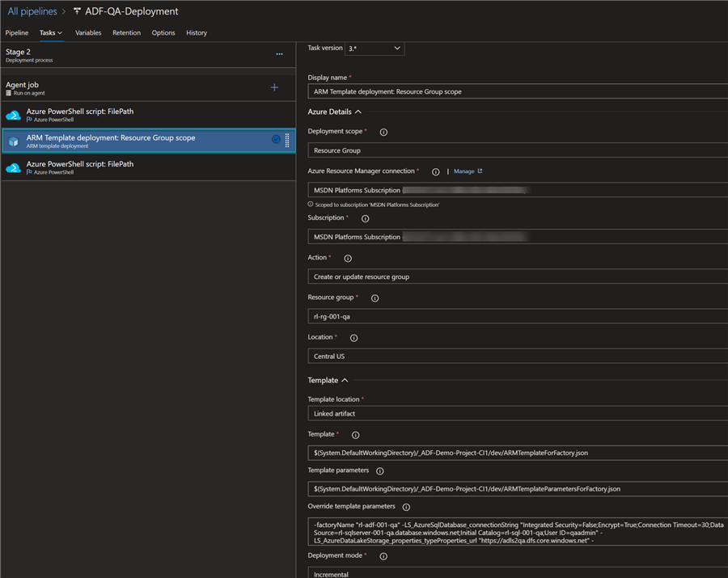Toggle the ARM Template task enabled checkmark
Image resolution: width=728 pixels, height=578 pixels.
coord(276,140)
